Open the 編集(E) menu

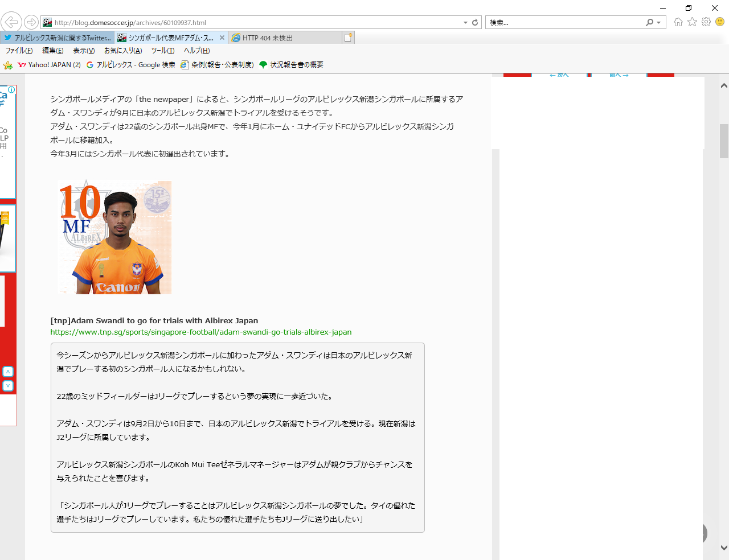53,51
